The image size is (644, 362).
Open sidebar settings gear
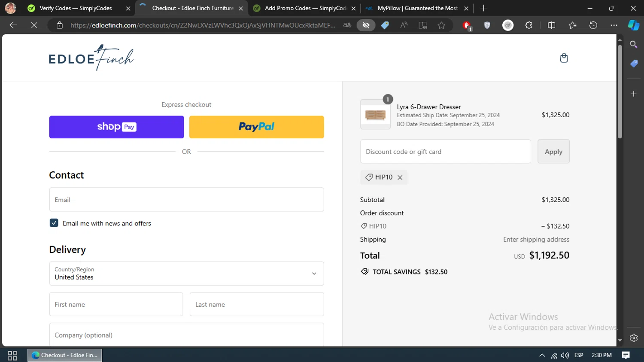click(634, 338)
